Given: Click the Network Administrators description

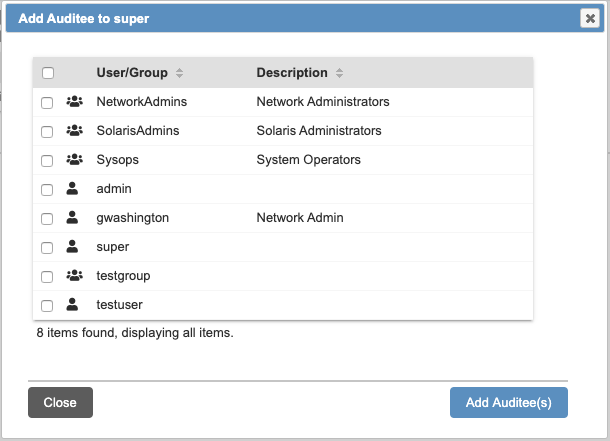Looking at the screenshot, I should point(323,102).
